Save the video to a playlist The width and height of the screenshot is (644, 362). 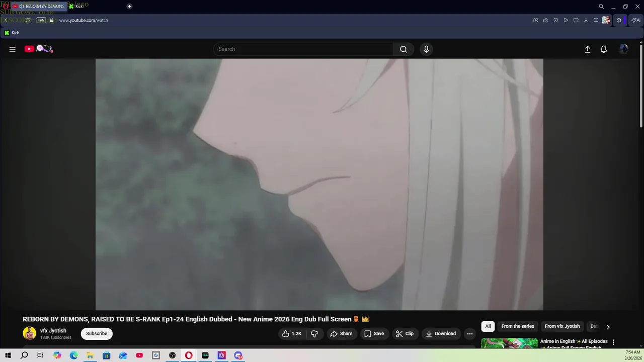374,334
